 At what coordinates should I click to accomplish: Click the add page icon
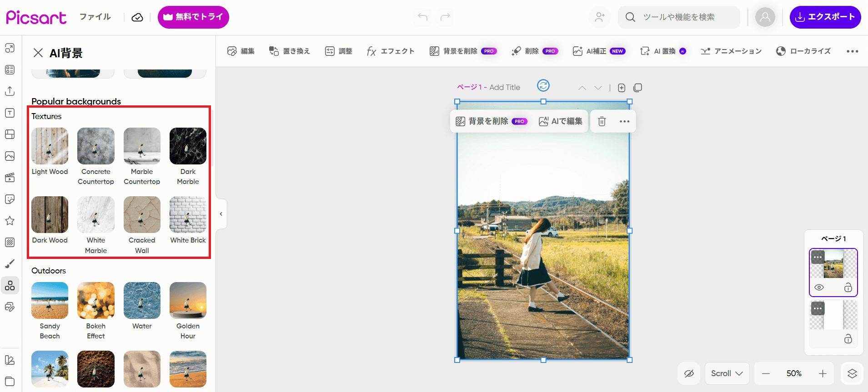click(x=622, y=88)
